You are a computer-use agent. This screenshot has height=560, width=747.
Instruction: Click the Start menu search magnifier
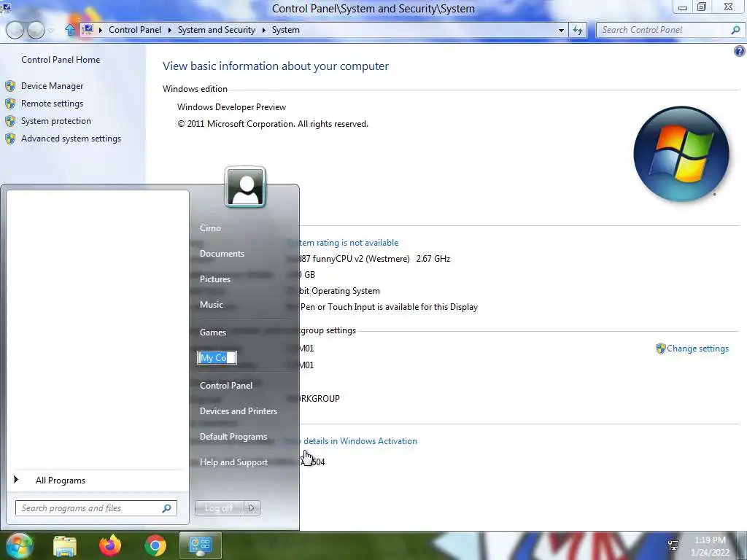tap(167, 508)
